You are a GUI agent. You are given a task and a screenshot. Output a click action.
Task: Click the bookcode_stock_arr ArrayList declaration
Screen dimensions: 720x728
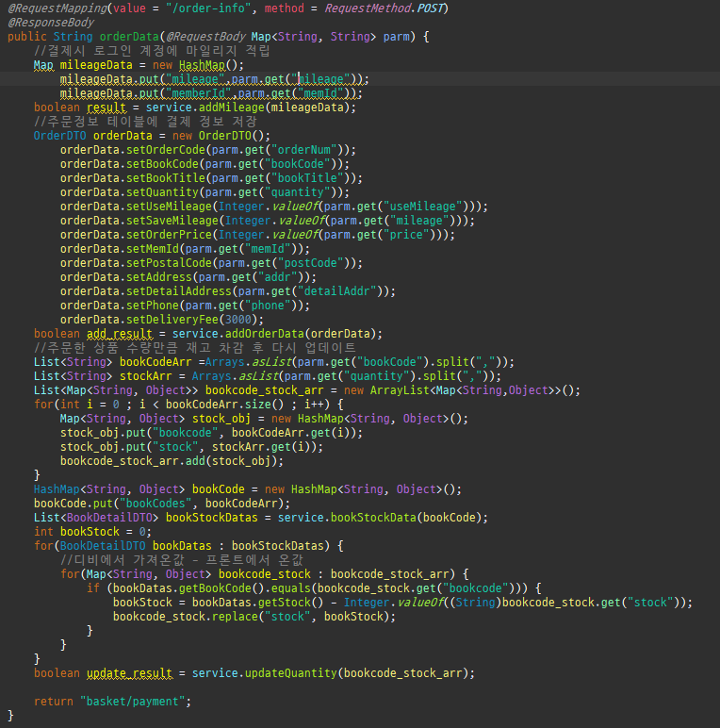306,390
